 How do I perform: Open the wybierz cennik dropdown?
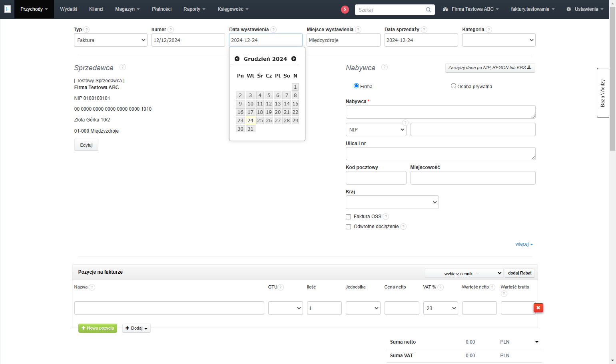pyautogui.click(x=464, y=273)
